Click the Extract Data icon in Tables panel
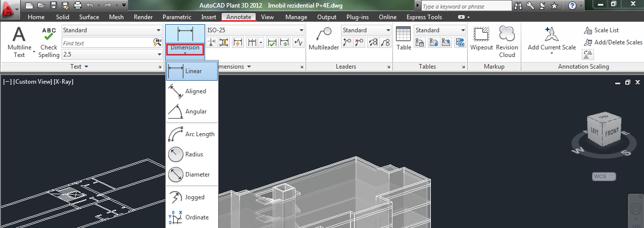This screenshot has height=228, width=644. coord(460,42)
